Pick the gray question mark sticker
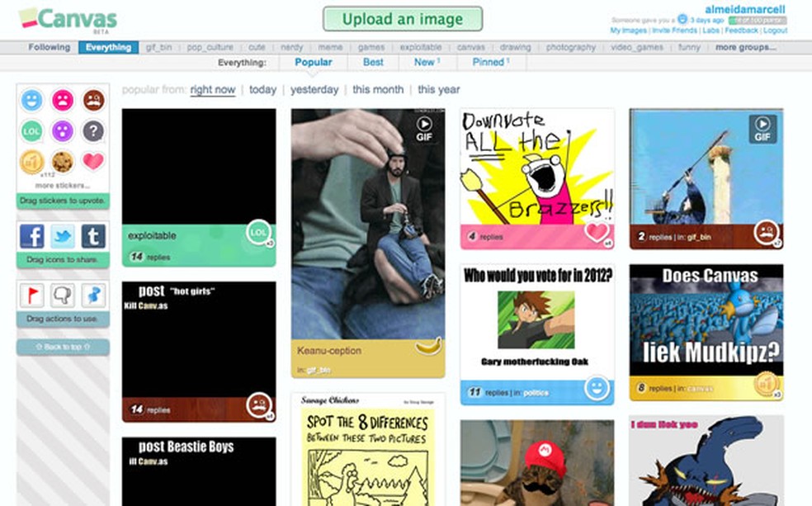812x506 pixels. pyautogui.click(x=94, y=131)
